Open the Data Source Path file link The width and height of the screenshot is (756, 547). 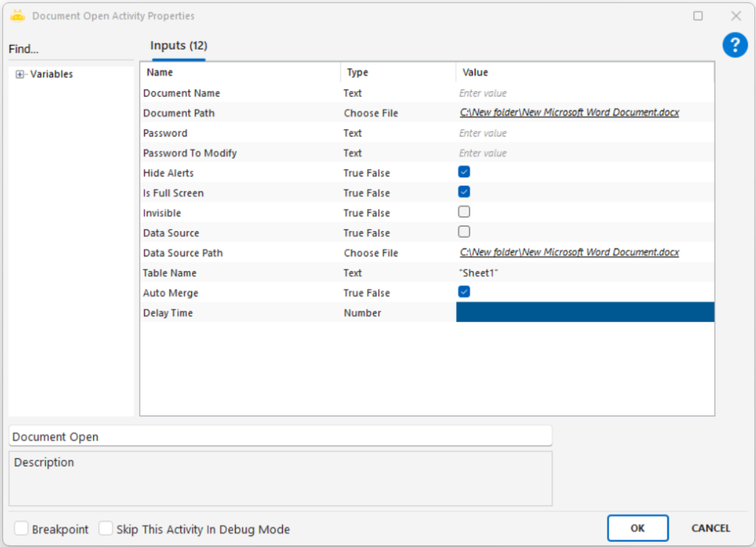click(568, 252)
